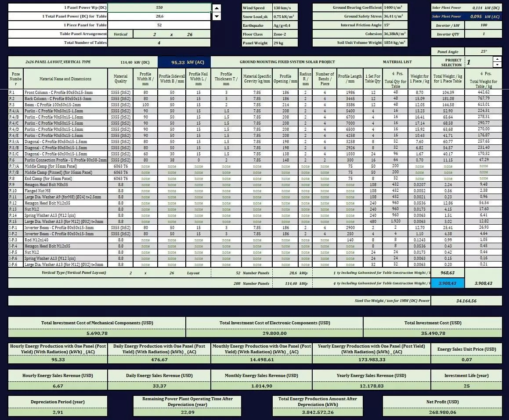
Task: Select the 1 Panel Power Wp value 550
Action: (x=159, y=7)
